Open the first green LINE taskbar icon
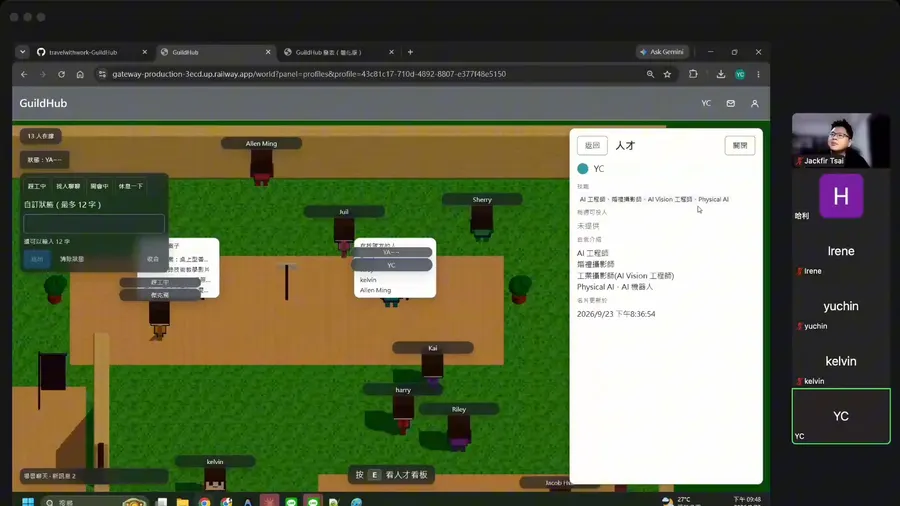 pos(291,502)
